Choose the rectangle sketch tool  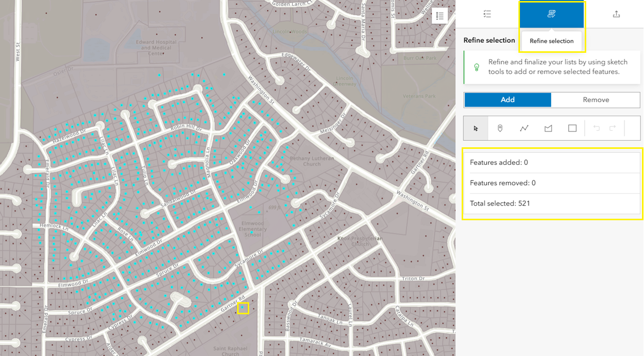572,128
